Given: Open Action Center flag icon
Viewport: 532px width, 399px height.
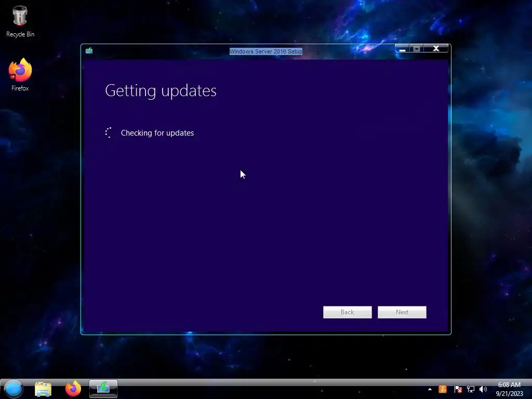Looking at the screenshot, I should point(458,389).
